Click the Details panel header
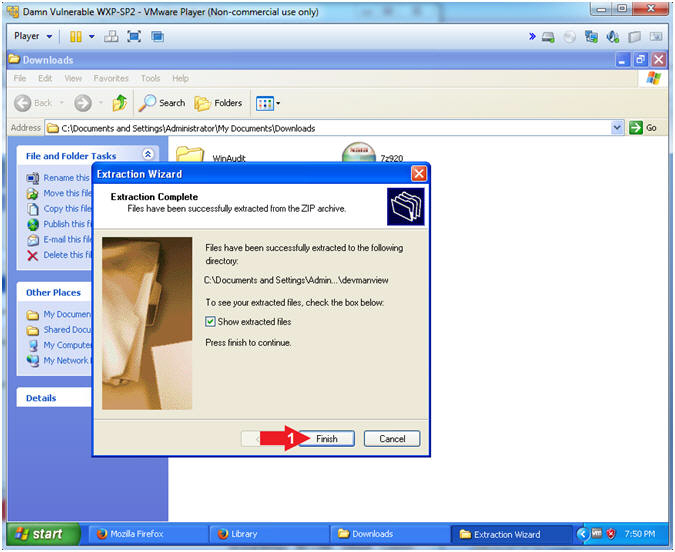 (x=54, y=398)
